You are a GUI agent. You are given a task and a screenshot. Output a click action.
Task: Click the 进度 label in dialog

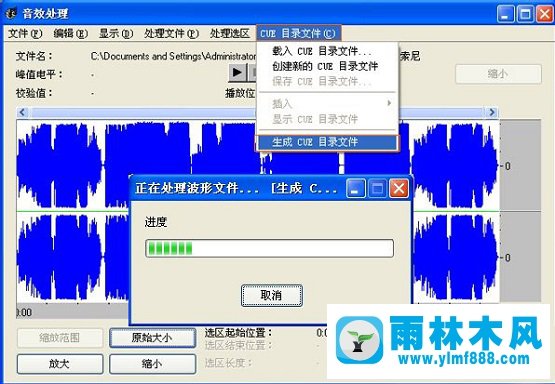[x=156, y=223]
